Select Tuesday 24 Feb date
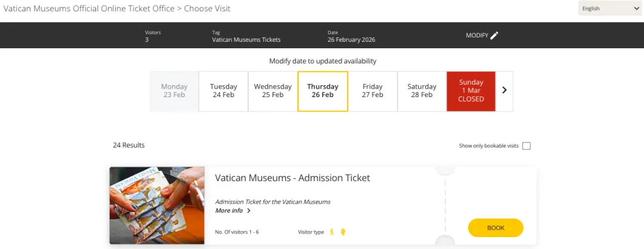 click(x=224, y=91)
